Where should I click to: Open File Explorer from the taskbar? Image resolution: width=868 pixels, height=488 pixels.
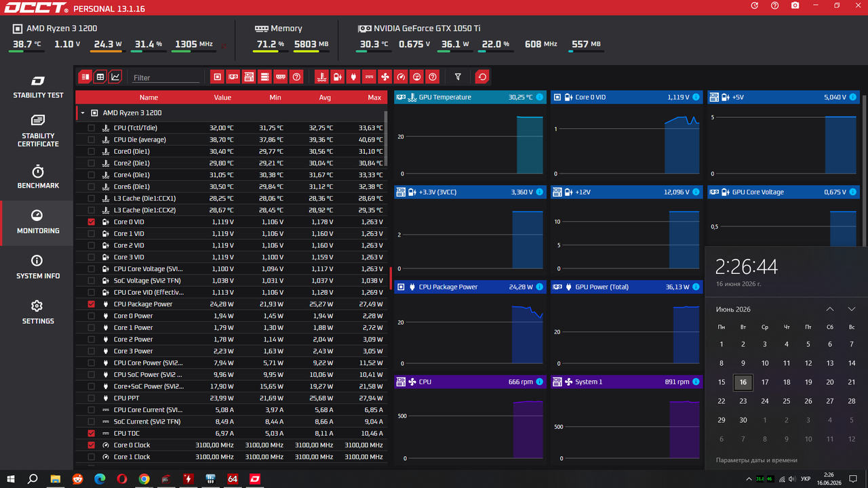click(56, 479)
